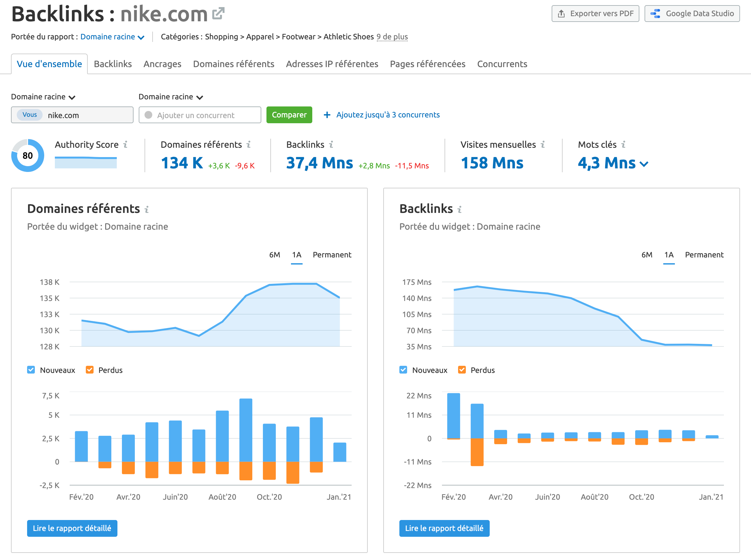Click Google Data Studio button
The width and height of the screenshot is (751, 560).
click(692, 14)
